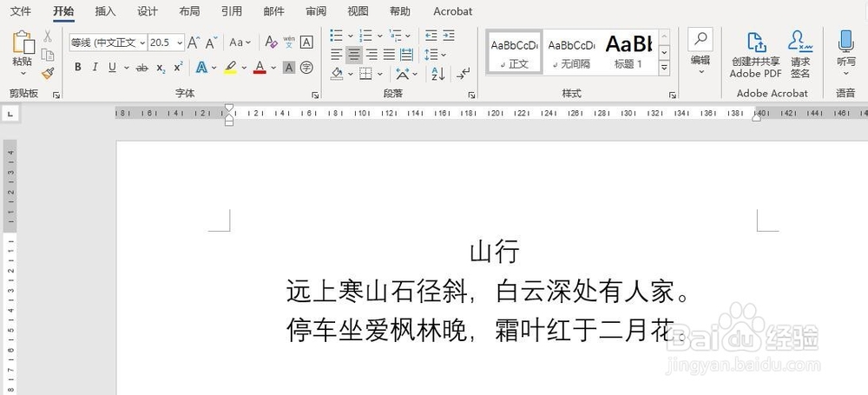Click the enclosed character (字) icon
The height and width of the screenshot is (395, 868).
pos(306,68)
